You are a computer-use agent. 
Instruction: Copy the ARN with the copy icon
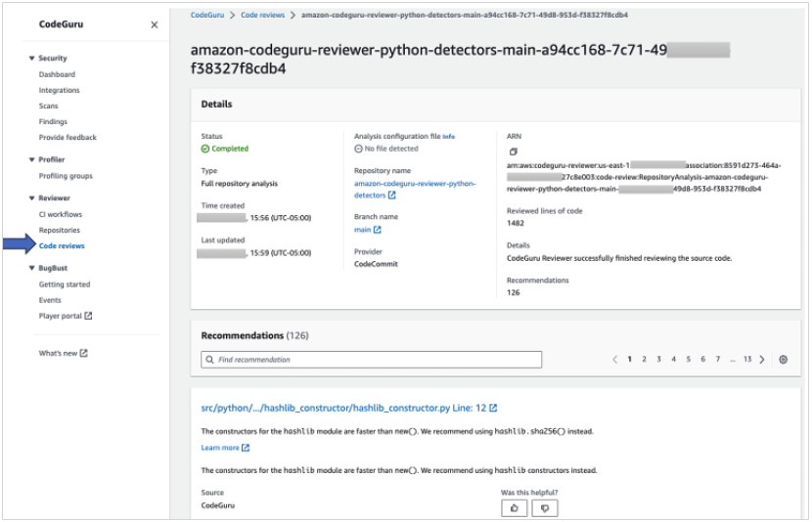click(514, 152)
